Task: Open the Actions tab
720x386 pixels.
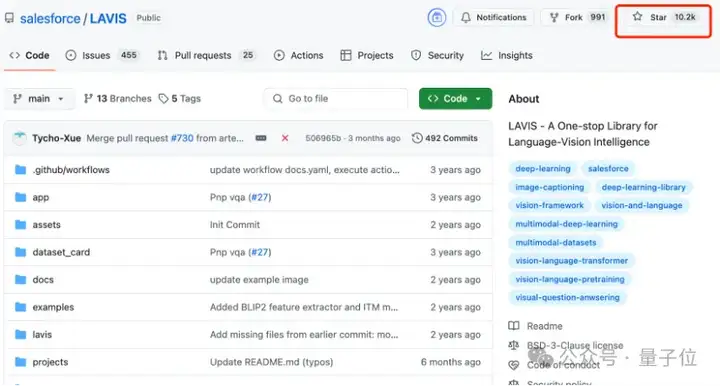Action: [x=298, y=56]
